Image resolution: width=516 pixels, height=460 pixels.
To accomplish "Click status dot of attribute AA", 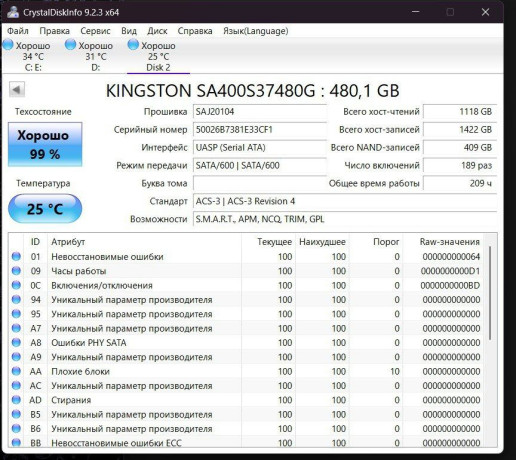I will pyautogui.click(x=16, y=371).
